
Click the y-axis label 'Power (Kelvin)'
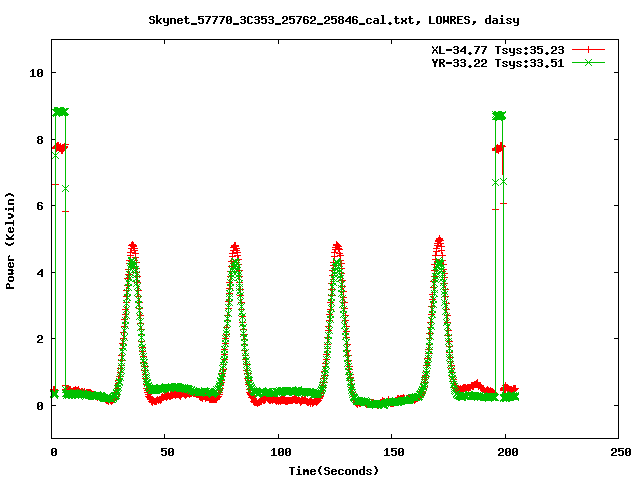pos(10,241)
